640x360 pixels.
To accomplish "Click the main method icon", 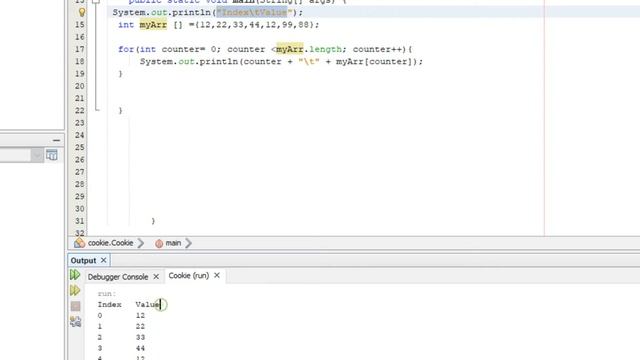I will 159,243.
